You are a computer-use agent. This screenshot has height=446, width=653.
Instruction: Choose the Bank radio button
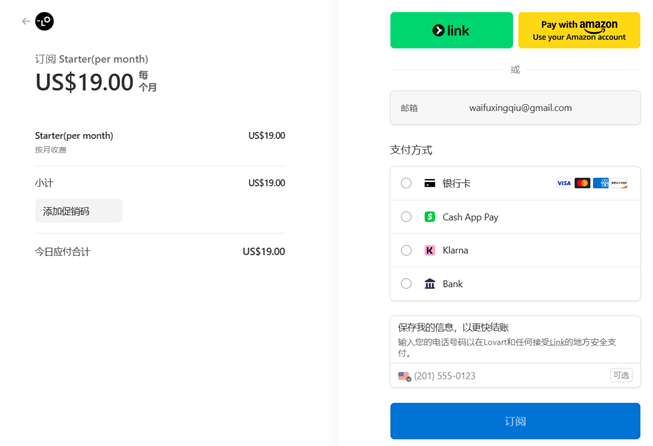coord(406,284)
